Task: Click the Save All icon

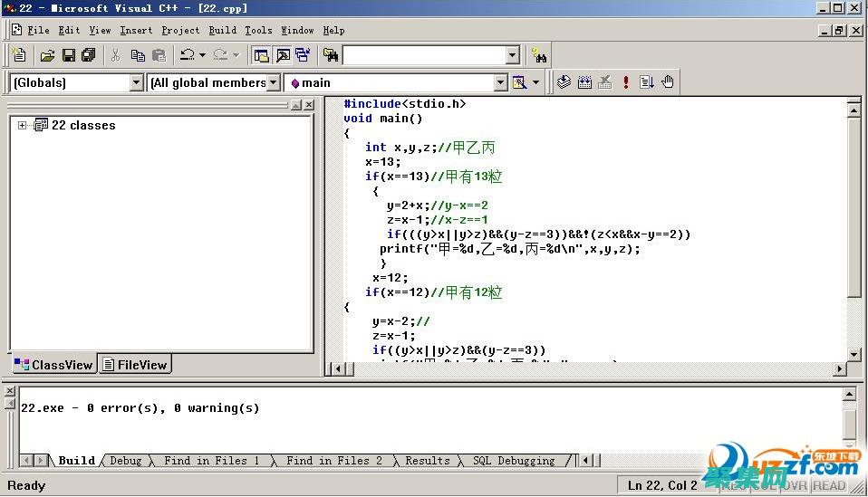Action: click(88, 55)
